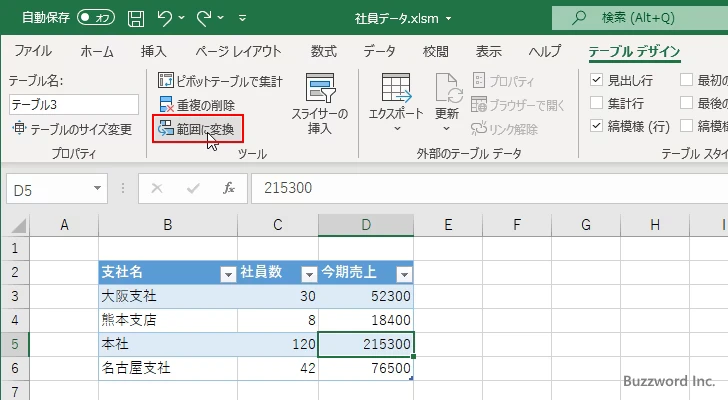Toggle the 最後の列 checkbox

[687, 103]
